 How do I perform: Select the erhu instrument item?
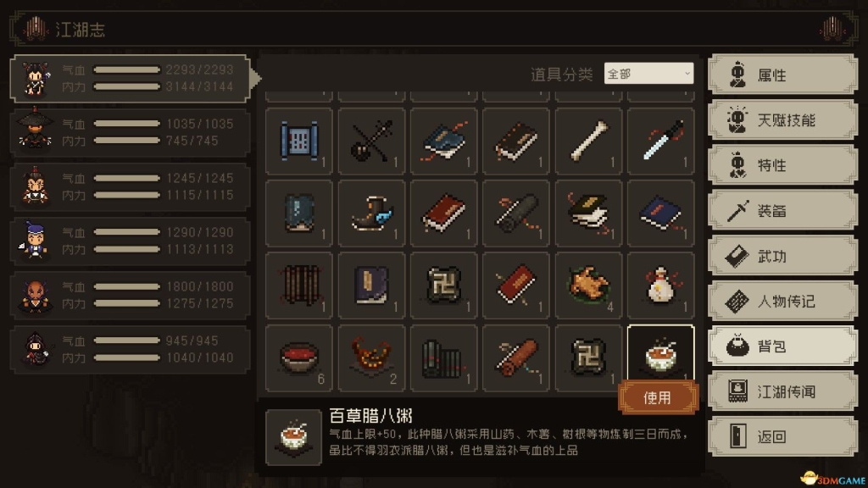coord(371,141)
